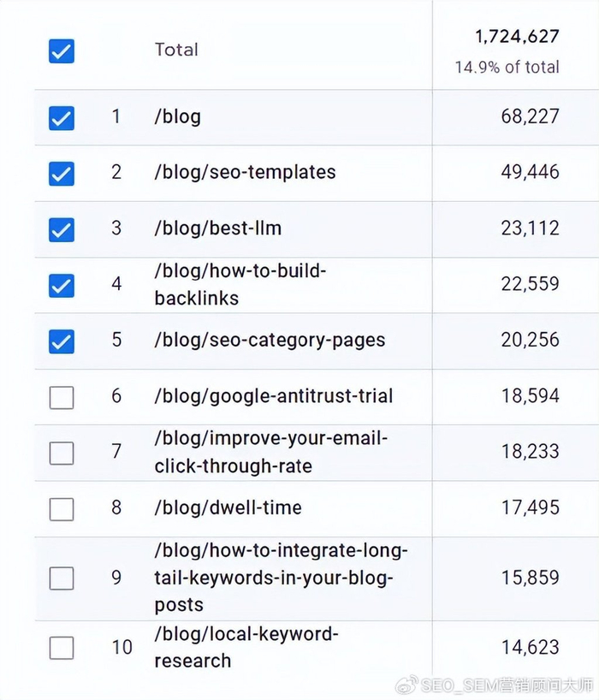
Task: Tick the /blog/dwell-time row checkbox
Action: [62, 508]
